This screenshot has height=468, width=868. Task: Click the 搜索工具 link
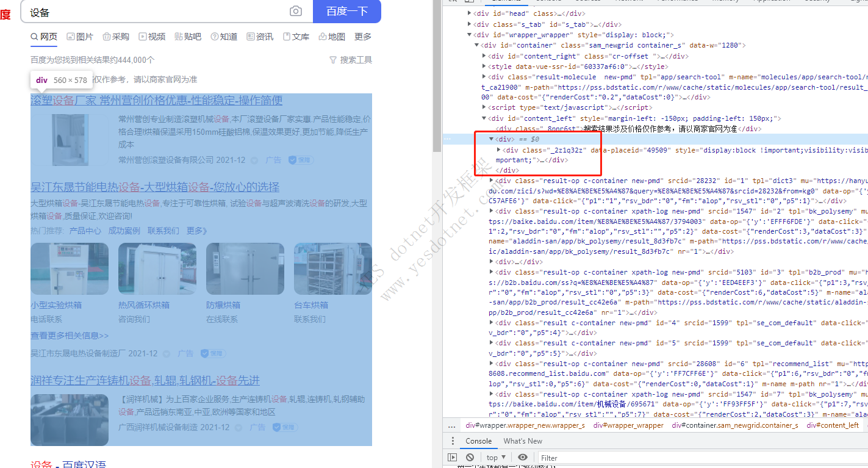click(356, 60)
